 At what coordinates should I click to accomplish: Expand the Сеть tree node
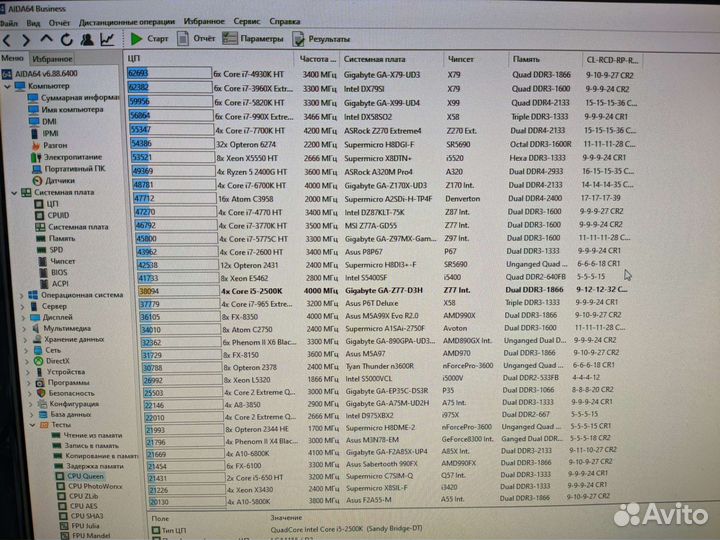pos(27,350)
